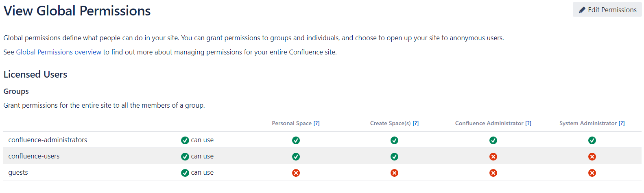Click red cross for confluence-users System Administrator

pos(592,156)
